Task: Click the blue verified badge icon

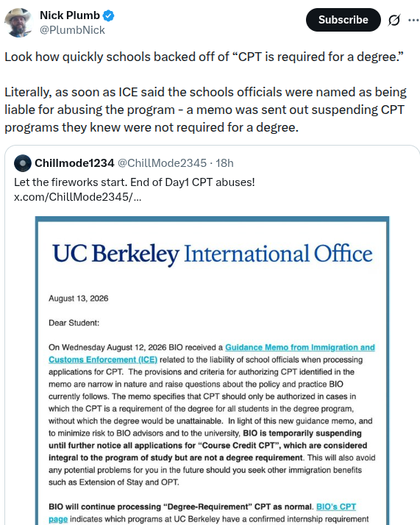Action: 109,15
